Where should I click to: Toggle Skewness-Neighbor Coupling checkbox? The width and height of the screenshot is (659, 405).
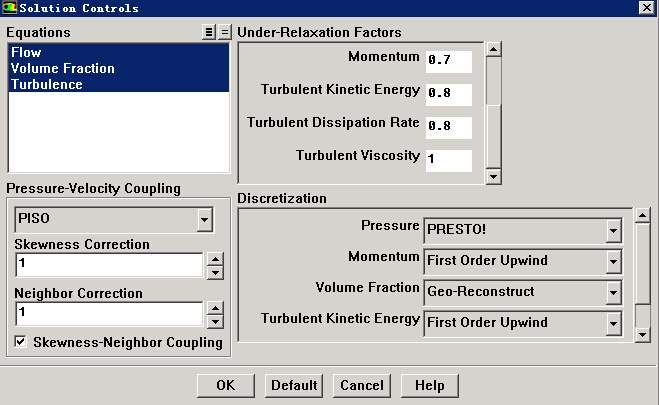pyautogui.click(x=21, y=342)
